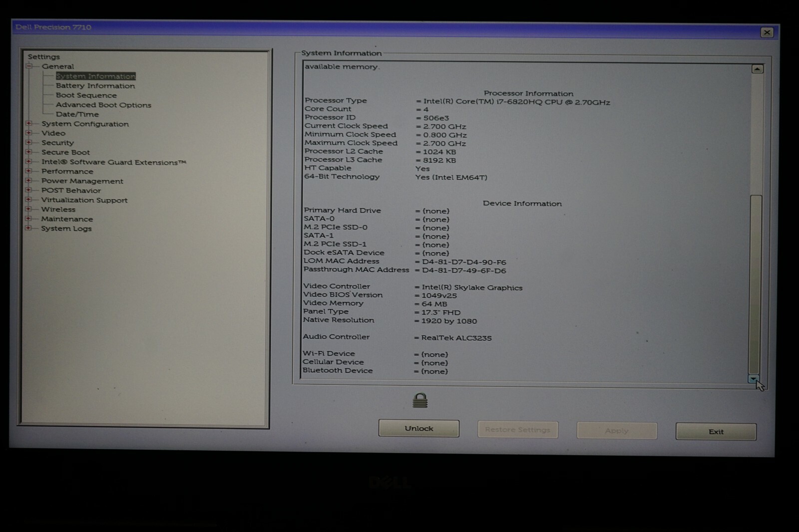Viewport: 799px width, 532px height.
Task: Expand the System Configuration node
Action: (29, 123)
